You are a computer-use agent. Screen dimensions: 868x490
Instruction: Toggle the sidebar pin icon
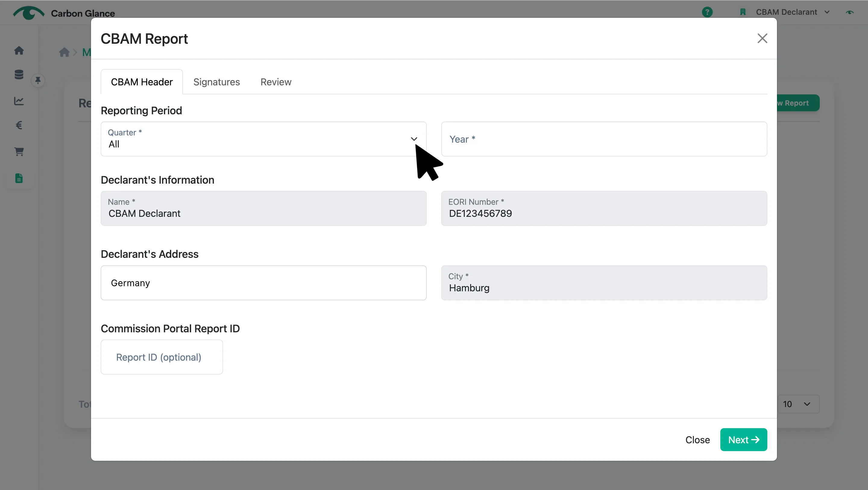point(38,80)
